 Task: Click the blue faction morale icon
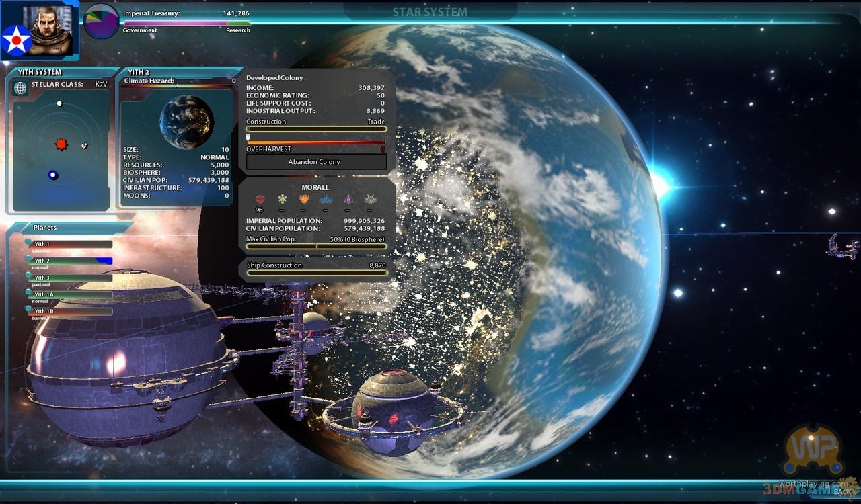326,199
